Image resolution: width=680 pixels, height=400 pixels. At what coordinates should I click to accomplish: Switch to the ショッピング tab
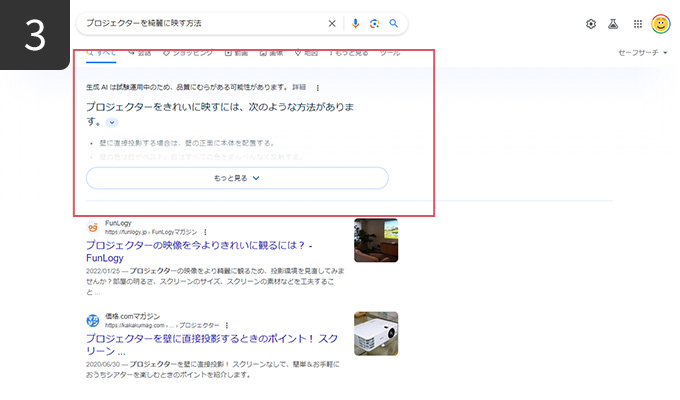coord(188,51)
